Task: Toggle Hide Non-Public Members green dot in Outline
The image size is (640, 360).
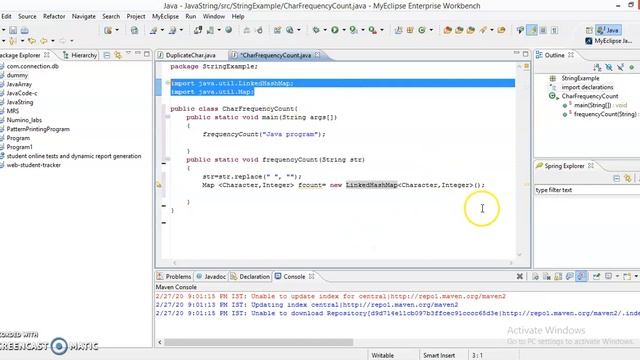Action: pos(632,67)
